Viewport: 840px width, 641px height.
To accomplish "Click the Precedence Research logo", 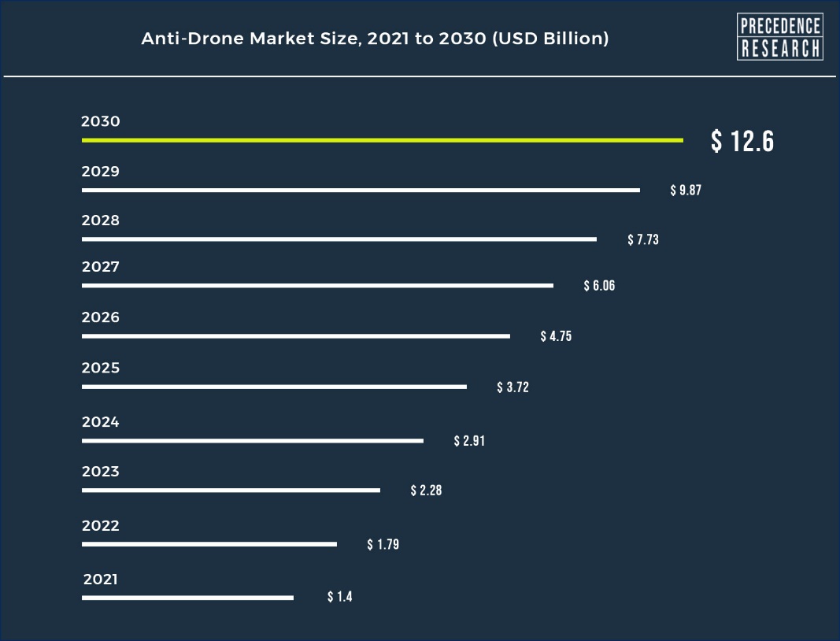I will click(779, 37).
